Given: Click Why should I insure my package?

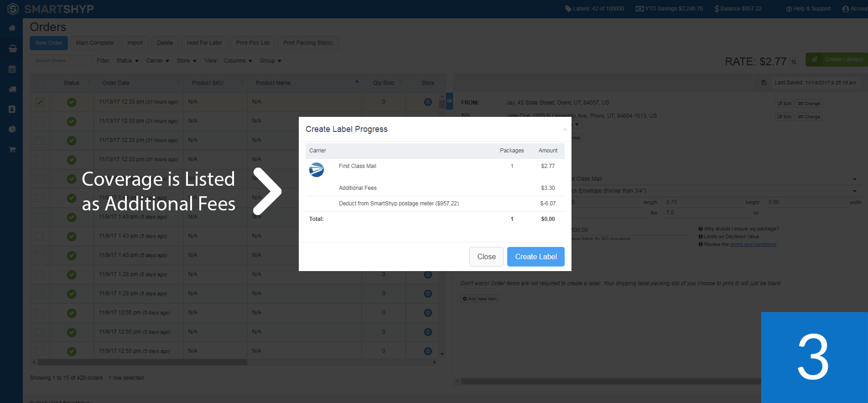Looking at the screenshot, I should tap(741, 229).
